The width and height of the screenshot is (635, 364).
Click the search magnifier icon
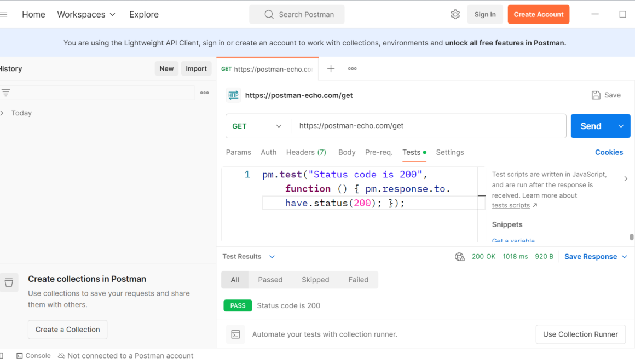[269, 15]
